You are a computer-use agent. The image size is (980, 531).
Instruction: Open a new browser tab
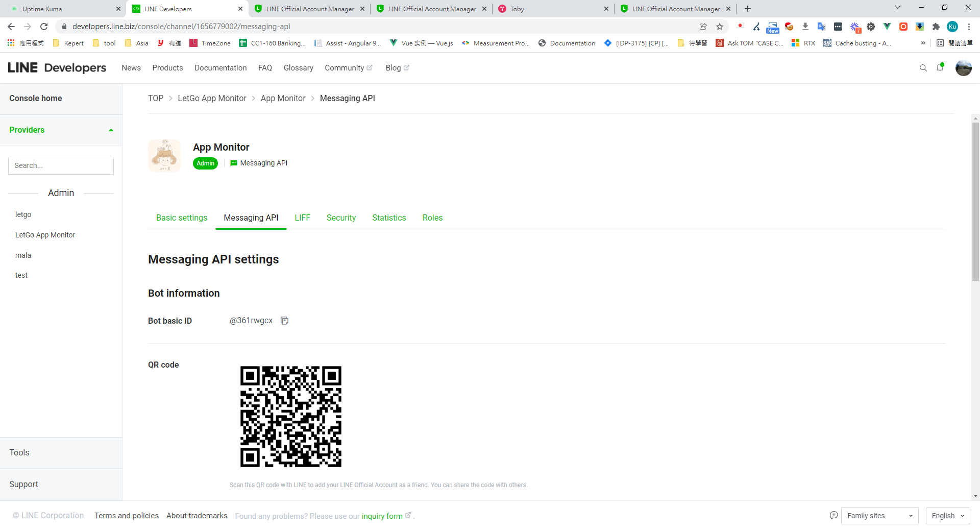(x=748, y=9)
